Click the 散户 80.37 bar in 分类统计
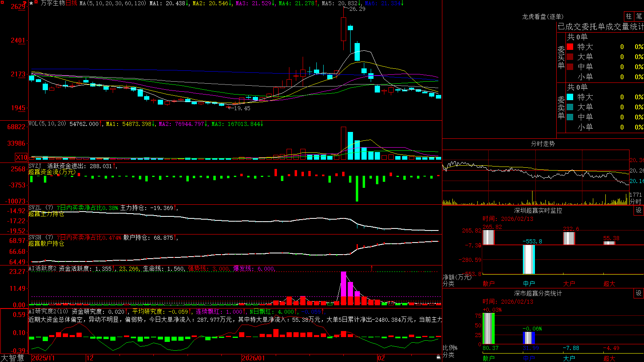 488,328
